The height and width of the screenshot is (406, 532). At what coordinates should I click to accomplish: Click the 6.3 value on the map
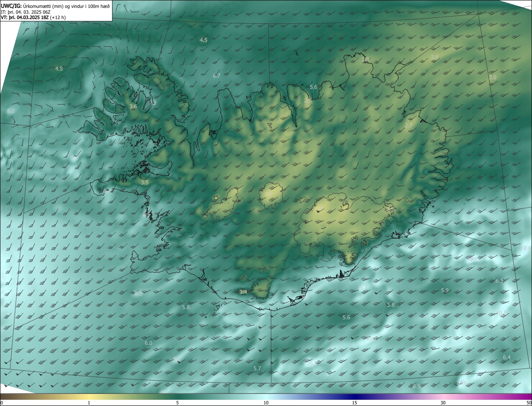coord(499,281)
